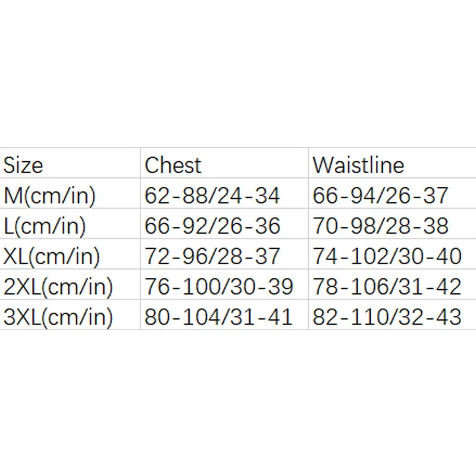Click chest value 66-92/26-36

click(x=212, y=226)
